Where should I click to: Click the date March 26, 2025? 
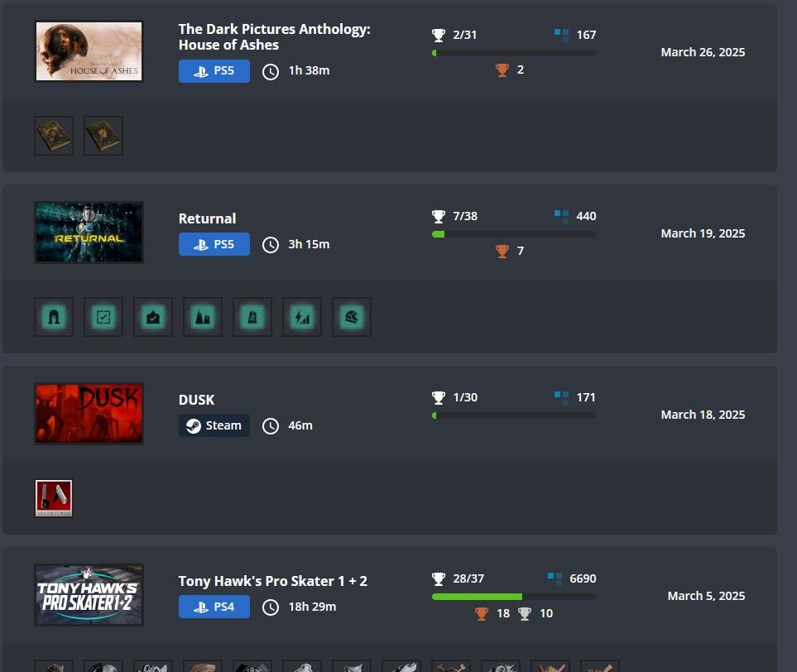[703, 52]
